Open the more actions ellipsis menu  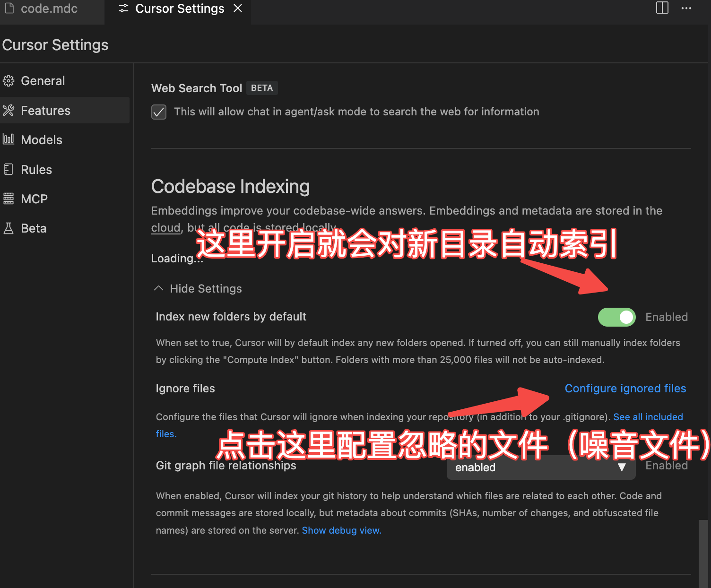click(686, 8)
